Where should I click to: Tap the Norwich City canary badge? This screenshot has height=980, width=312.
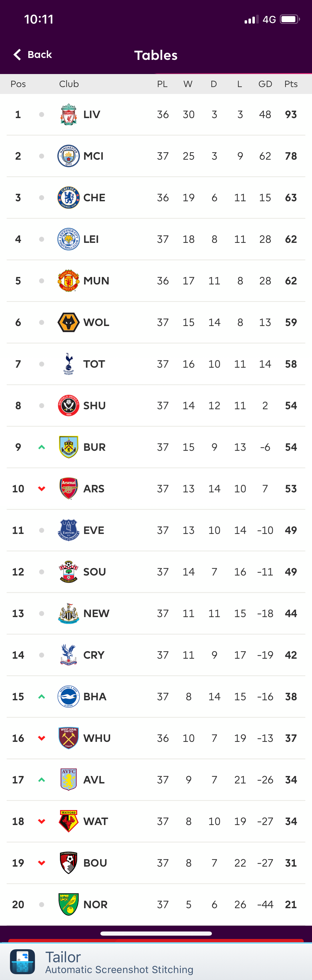tap(69, 904)
